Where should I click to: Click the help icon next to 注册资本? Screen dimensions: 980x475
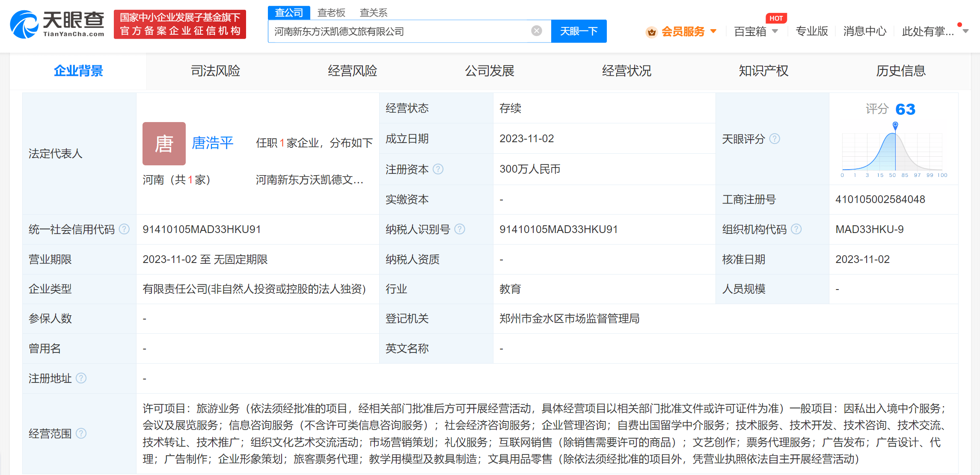(x=438, y=169)
